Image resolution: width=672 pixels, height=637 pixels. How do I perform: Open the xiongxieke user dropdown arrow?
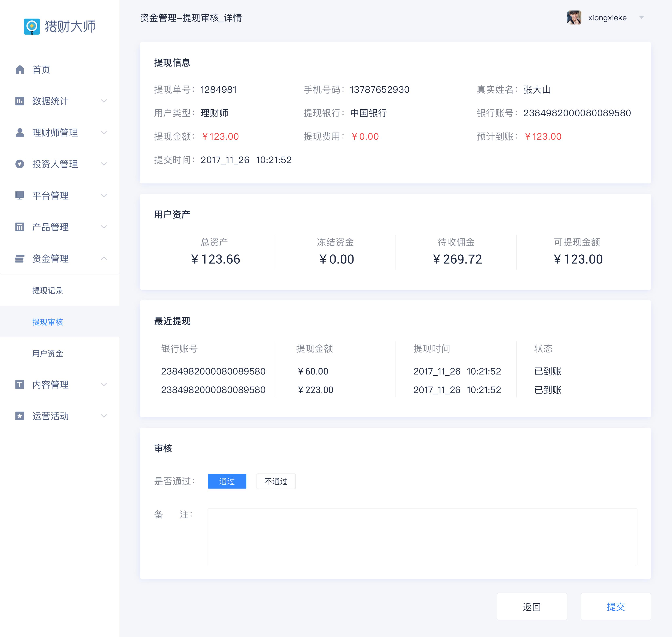(641, 18)
